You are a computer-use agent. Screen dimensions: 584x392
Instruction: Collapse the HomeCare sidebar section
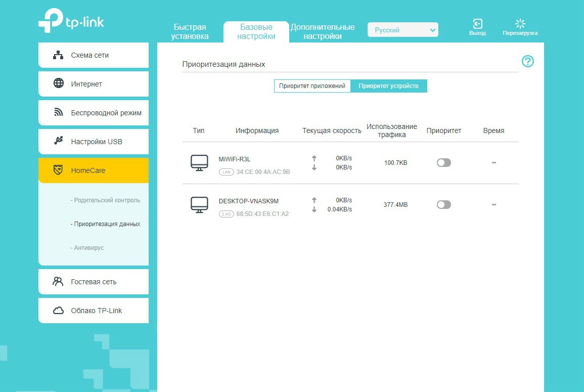[x=94, y=170]
